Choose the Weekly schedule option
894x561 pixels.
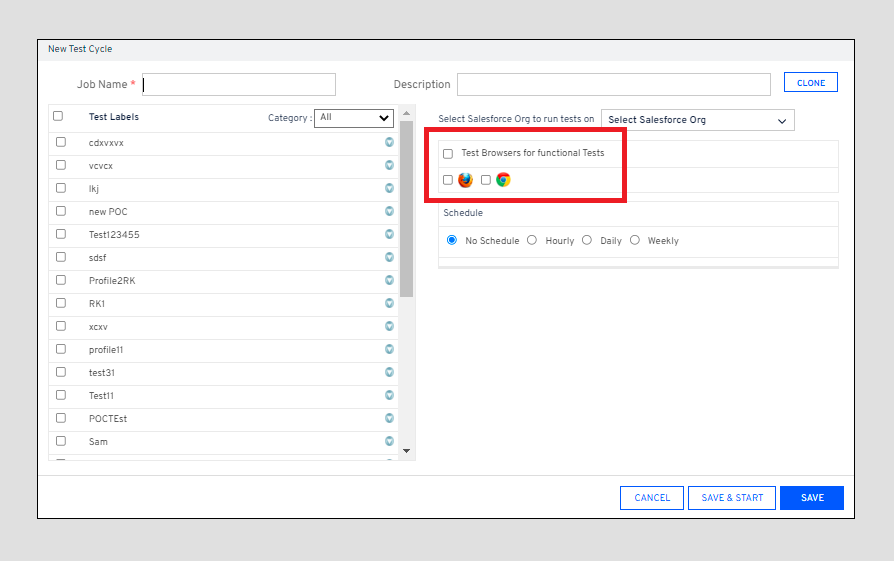coord(635,240)
